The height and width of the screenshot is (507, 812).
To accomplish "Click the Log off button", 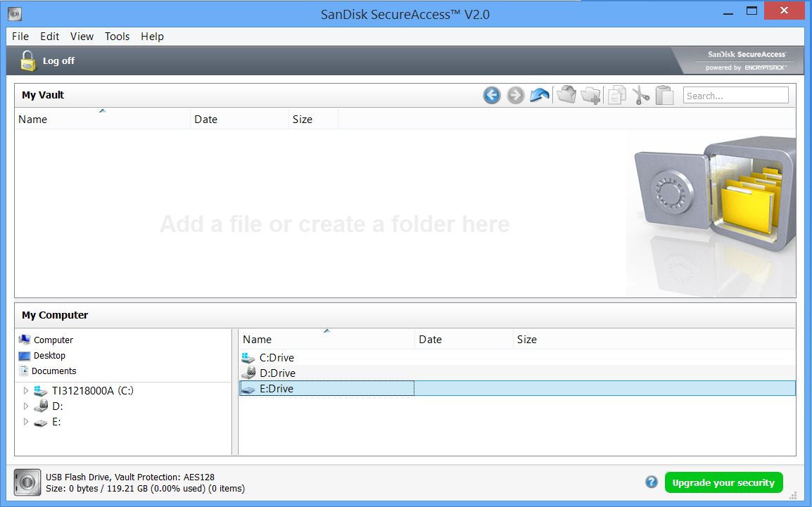I will point(48,61).
